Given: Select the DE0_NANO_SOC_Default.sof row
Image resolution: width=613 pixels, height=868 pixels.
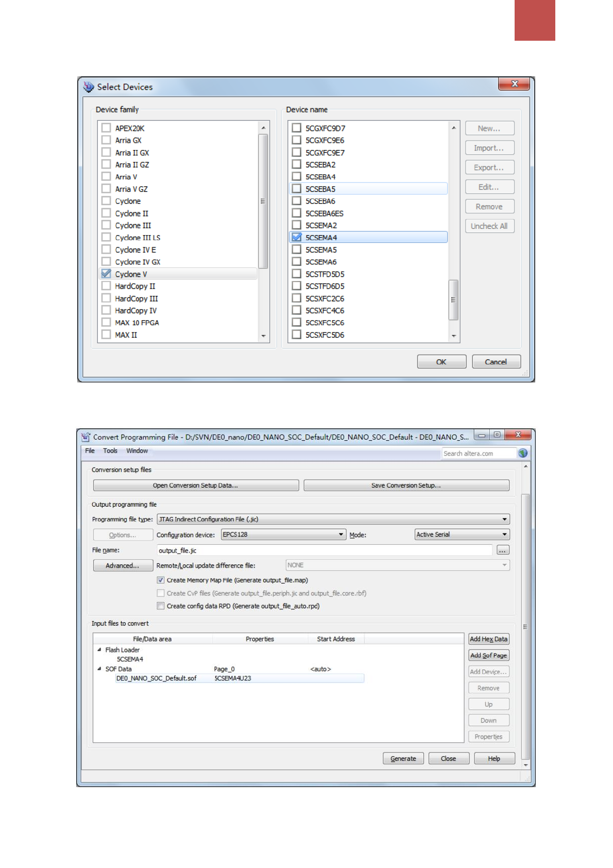Looking at the screenshot, I should 240,678.
